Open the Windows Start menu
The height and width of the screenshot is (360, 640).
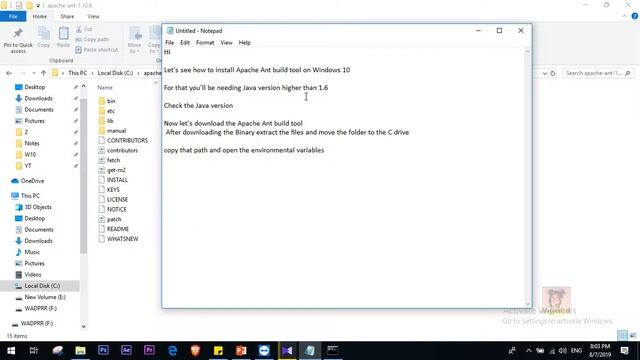coord(11,350)
